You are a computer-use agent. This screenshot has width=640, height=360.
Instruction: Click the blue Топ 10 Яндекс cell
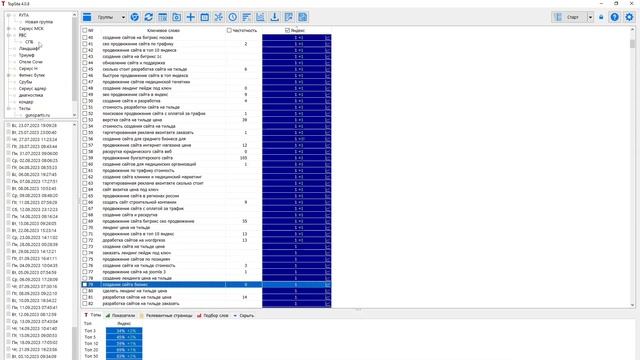[124, 344]
